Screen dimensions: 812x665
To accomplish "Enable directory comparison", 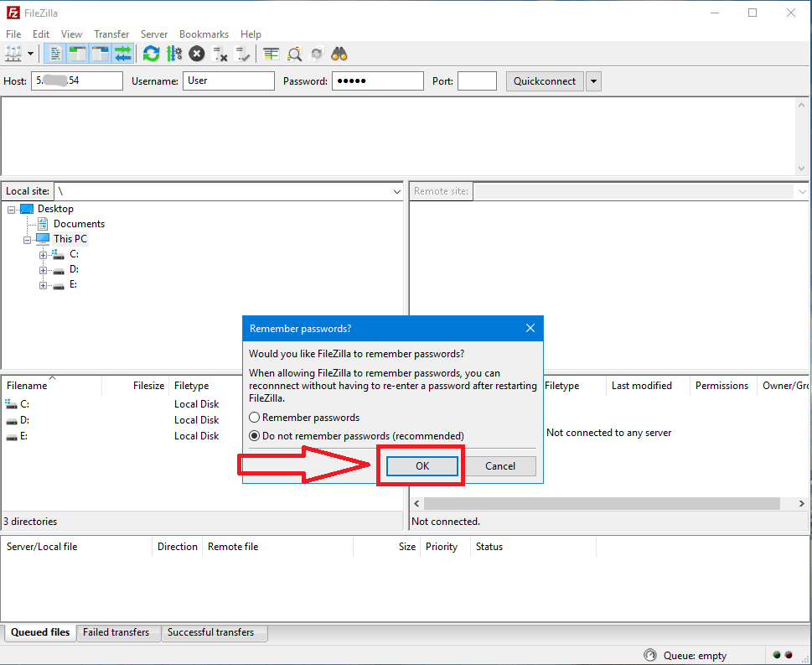I will pyautogui.click(x=270, y=53).
